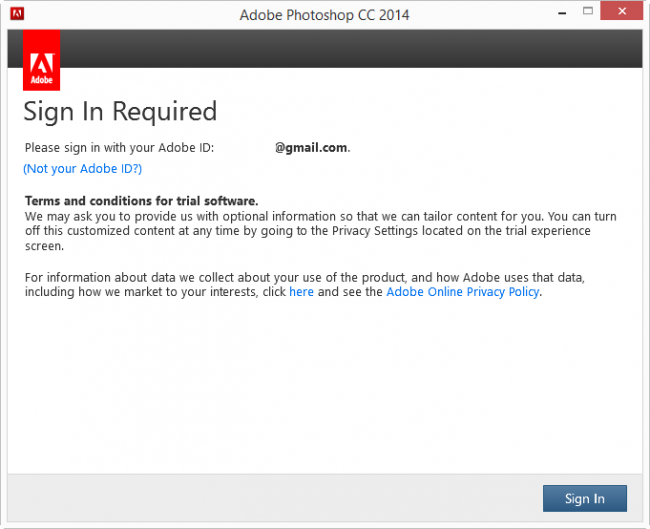Screen dimensions: 650x529
Task: Follow the "here" data collection link
Action: [301, 292]
